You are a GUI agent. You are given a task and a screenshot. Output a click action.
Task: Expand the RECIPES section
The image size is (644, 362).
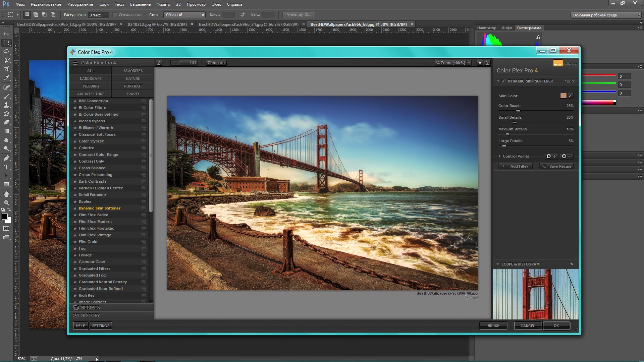click(x=90, y=307)
